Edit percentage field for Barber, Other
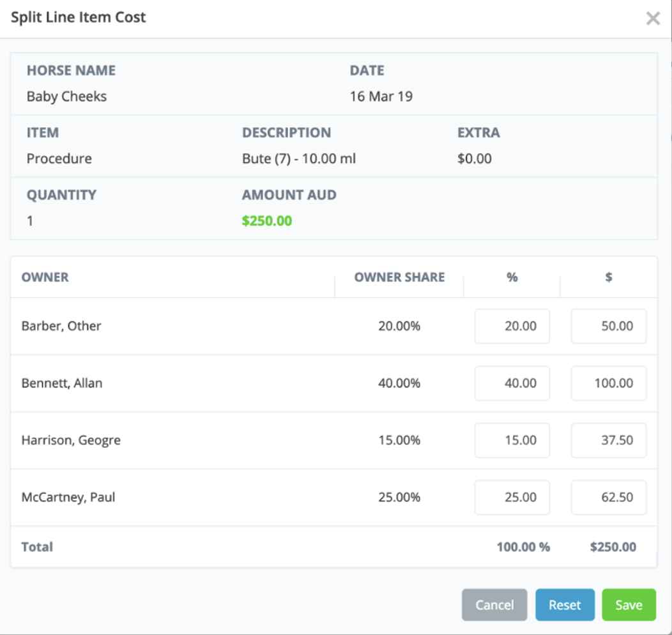Image resolution: width=672 pixels, height=635 pixels. [x=512, y=326]
